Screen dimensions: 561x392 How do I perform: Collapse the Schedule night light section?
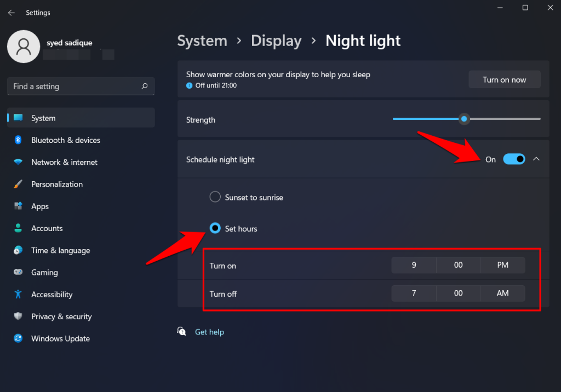coord(536,159)
